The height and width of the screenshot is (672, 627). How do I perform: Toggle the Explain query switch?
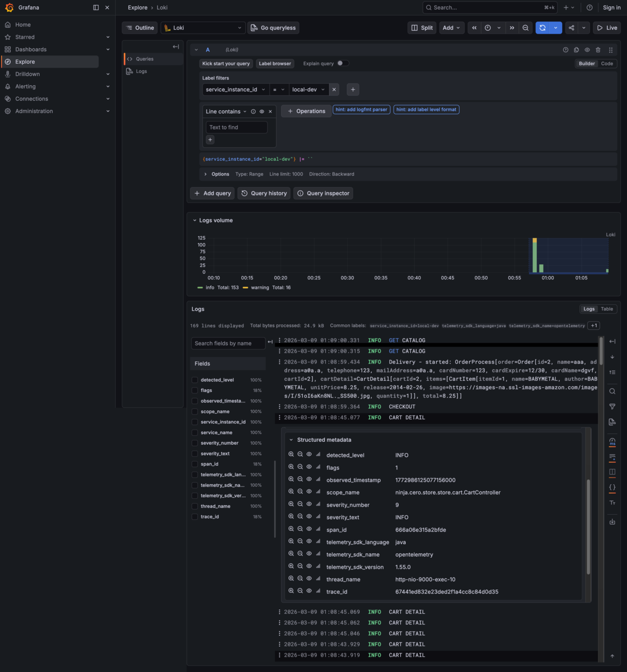pos(343,63)
